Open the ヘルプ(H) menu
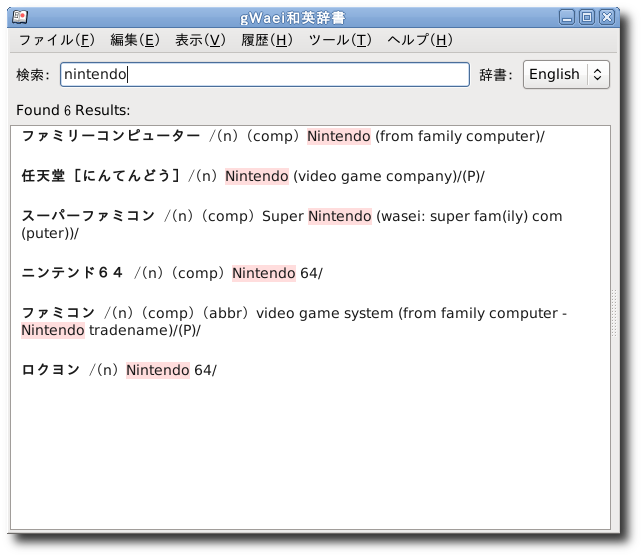643x557 pixels. (x=420, y=40)
